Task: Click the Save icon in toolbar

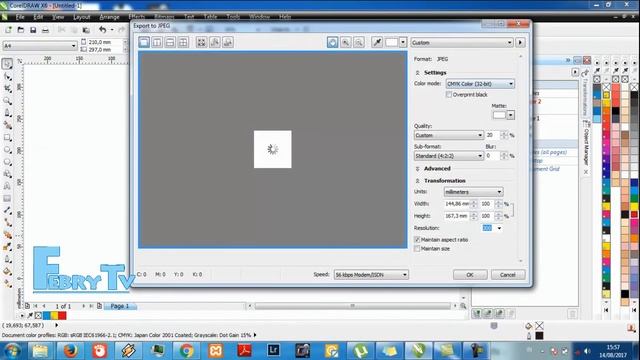Action: (x=33, y=30)
